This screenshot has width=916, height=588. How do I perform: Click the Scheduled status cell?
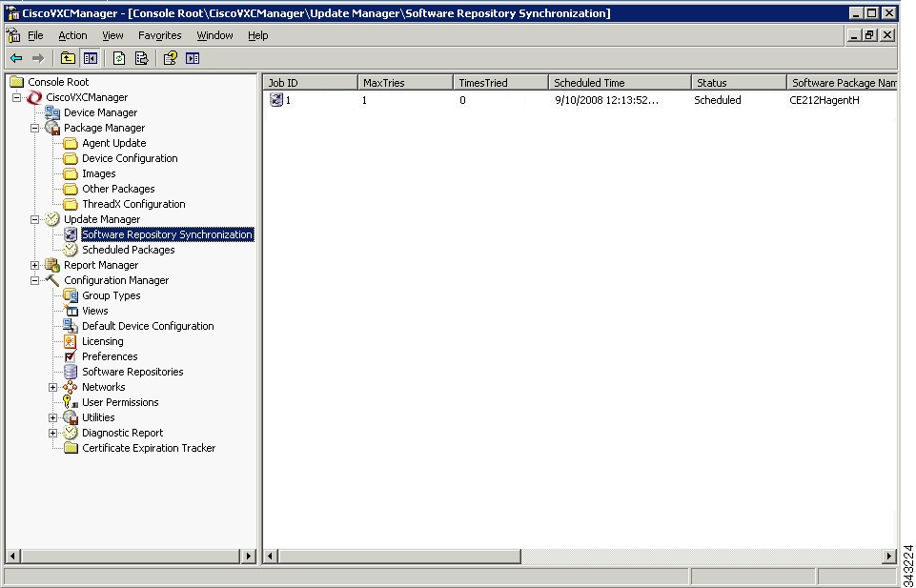point(718,100)
